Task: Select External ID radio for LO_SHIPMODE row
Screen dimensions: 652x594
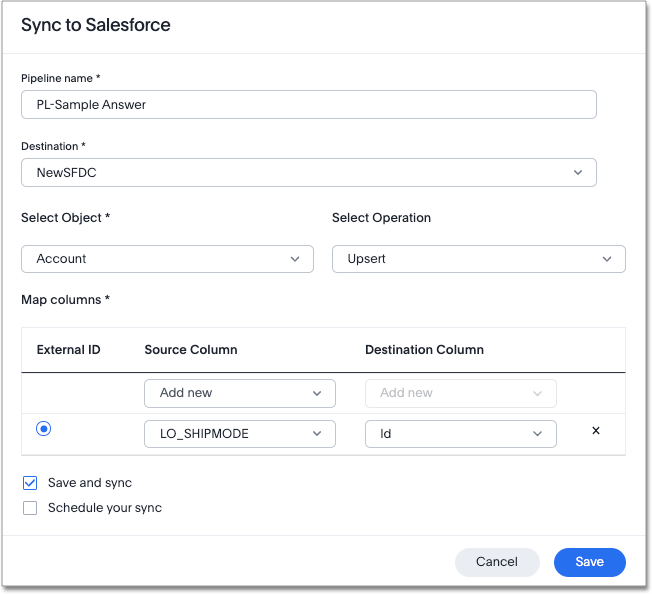Action: tap(43, 429)
